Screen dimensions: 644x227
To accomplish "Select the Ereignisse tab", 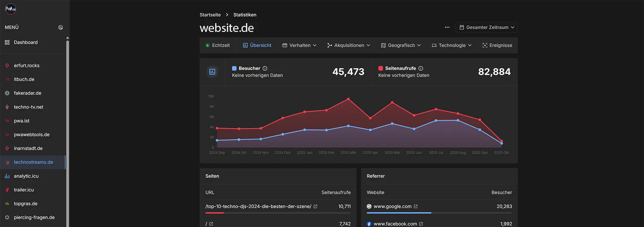I will (497, 45).
